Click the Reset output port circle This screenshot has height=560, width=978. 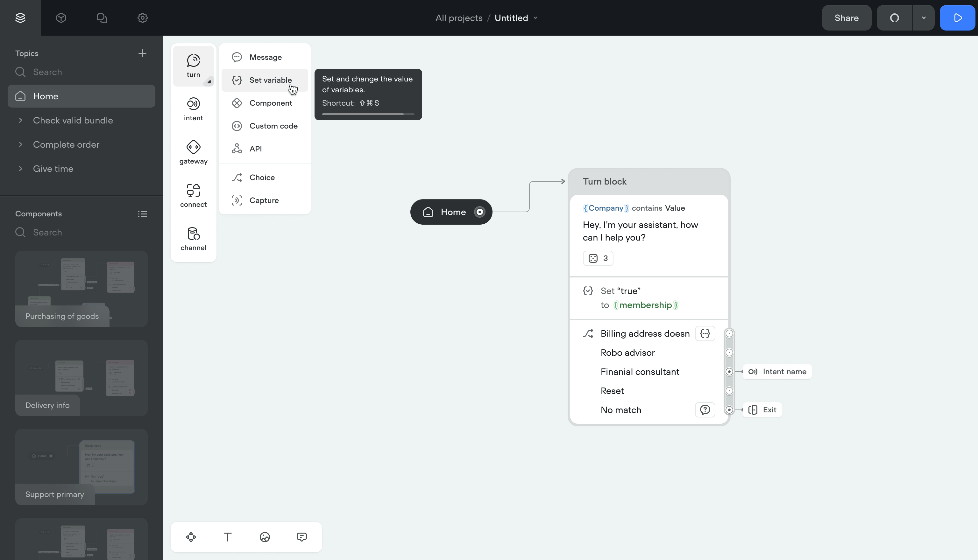[x=729, y=391]
